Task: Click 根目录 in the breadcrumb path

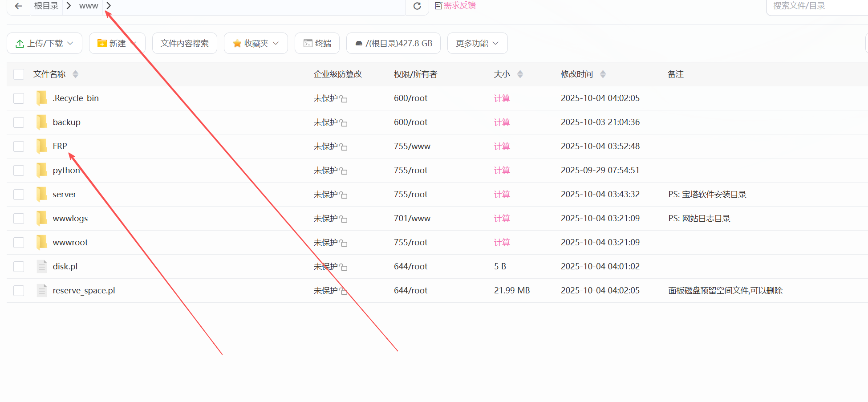Action: click(46, 6)
